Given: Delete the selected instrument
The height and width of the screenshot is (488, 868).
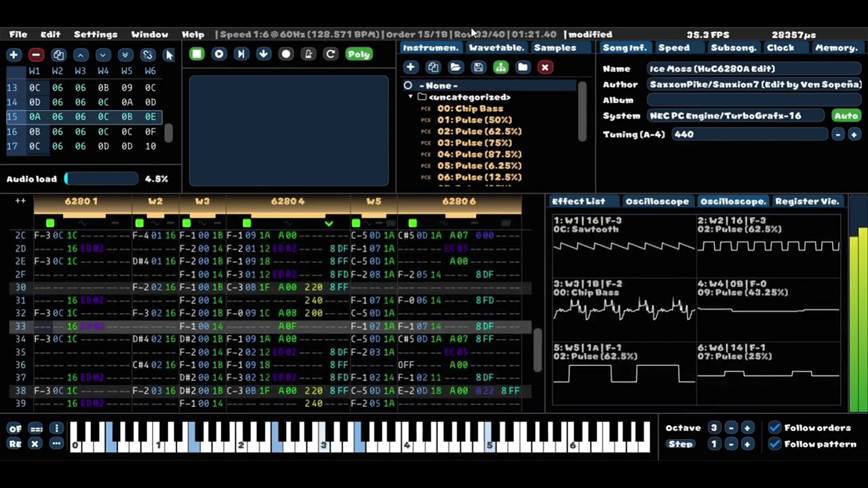Looking at the screenshot, I should pos(545,67).
